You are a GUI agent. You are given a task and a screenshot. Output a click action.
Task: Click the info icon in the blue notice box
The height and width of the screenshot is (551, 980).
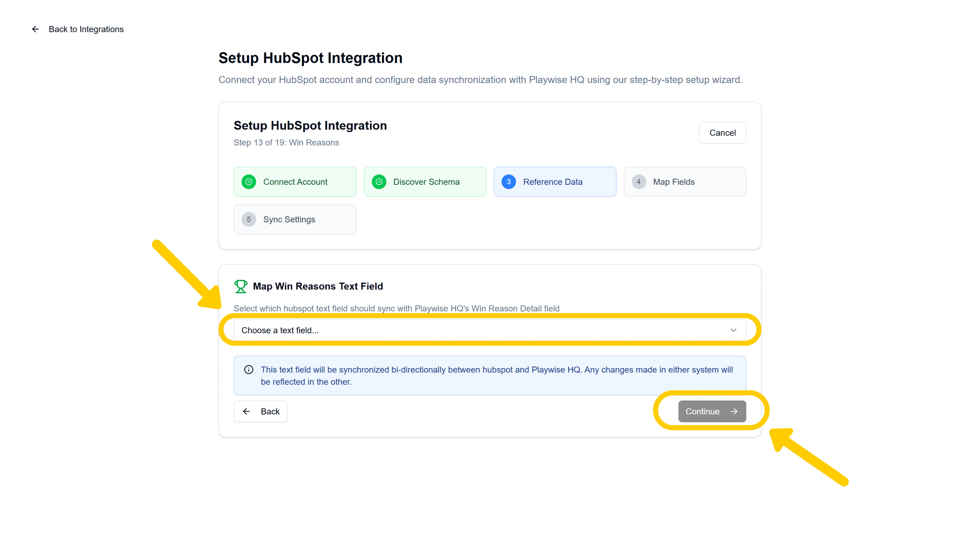click(248, 369)
